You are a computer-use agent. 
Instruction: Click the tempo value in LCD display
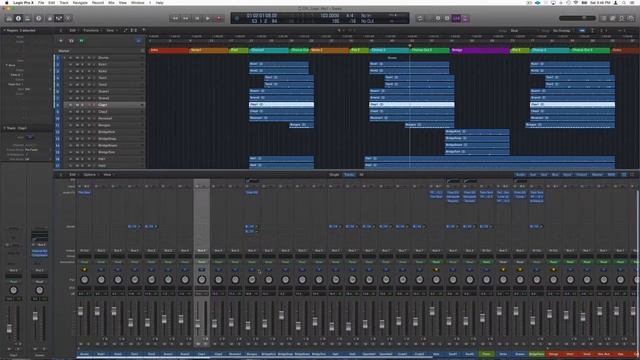pos(329,16)
